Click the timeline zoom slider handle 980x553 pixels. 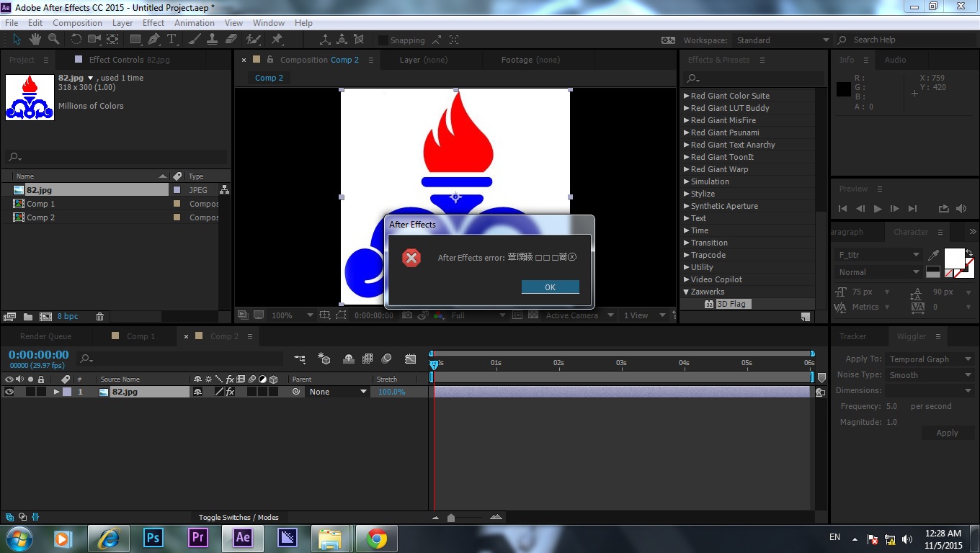[x=451, y=518]
